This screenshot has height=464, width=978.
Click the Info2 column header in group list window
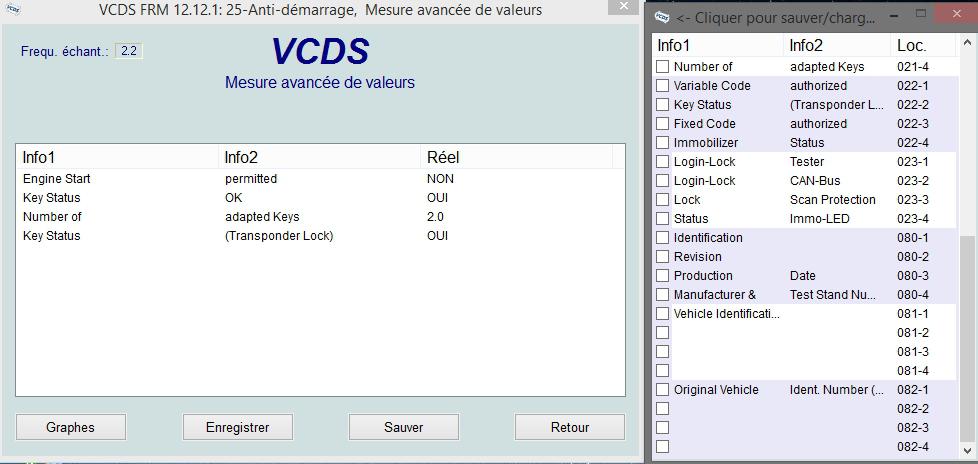point(837,46)
